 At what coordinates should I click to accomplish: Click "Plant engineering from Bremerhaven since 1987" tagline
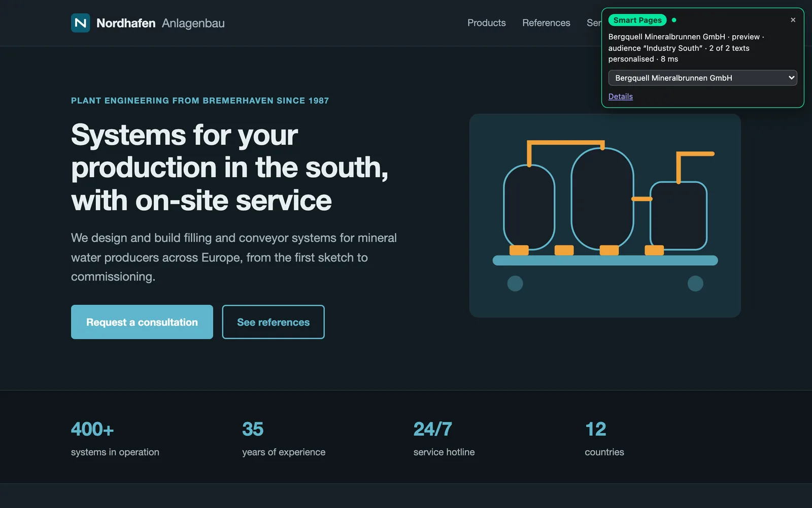(200, 101)
